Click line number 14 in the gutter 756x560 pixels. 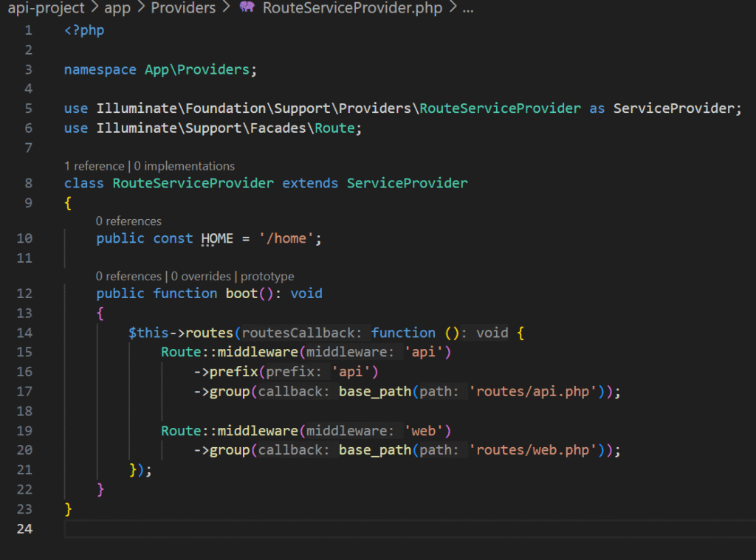(24, 333)
